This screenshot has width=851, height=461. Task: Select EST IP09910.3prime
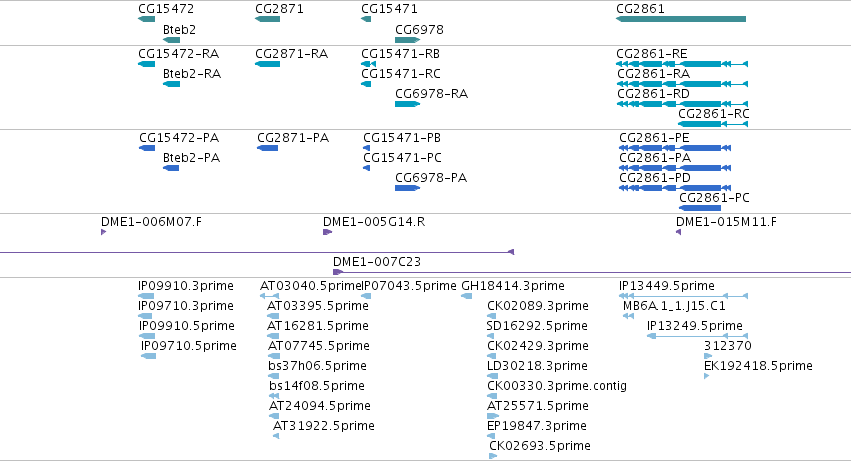147,296
